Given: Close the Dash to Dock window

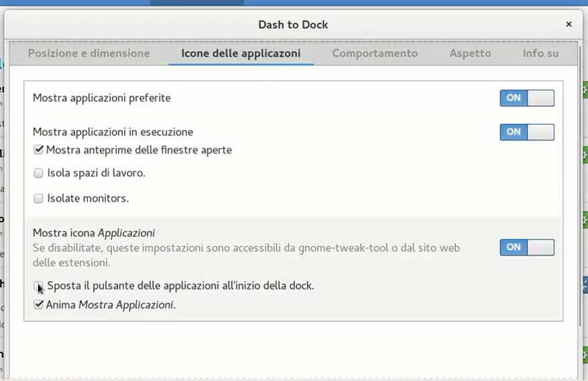Looking at the screenshot, I should coord(569,24).
